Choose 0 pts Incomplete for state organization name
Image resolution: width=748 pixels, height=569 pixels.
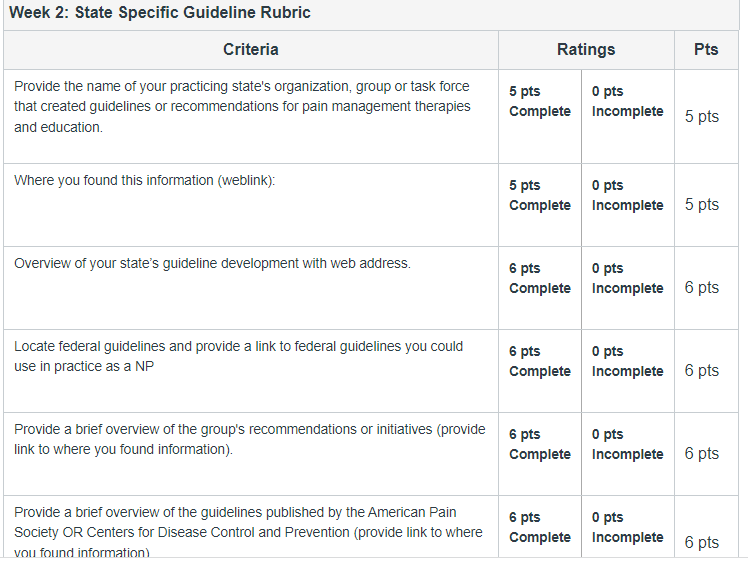627,101
